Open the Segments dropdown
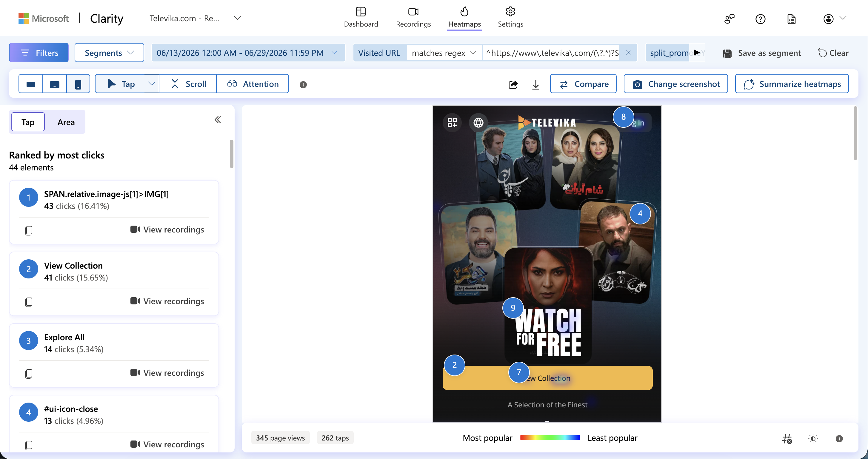Image resolution: width=868 pixels, height=459 pixels. (x=109, y=53)
